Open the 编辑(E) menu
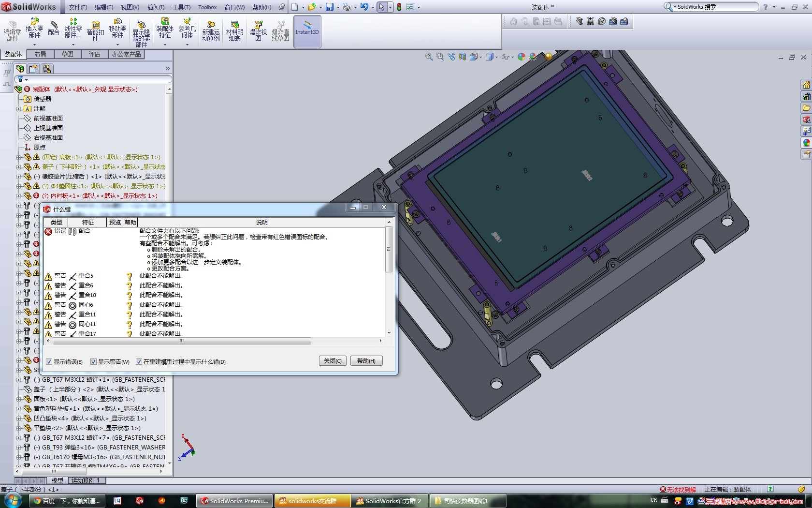812x508 pixels. pyautogui.click(x=104, y=7)
